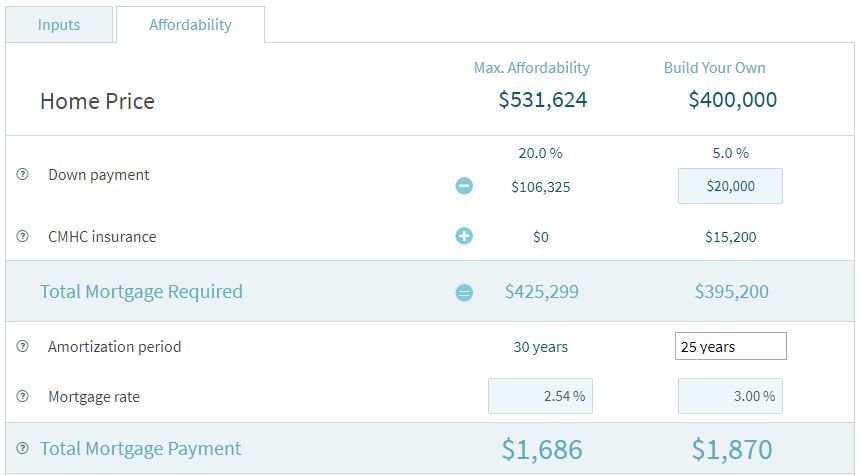Collapse Total Mortgage Required with minus icon
Screen dimensions: 861x476
point(464,293)
